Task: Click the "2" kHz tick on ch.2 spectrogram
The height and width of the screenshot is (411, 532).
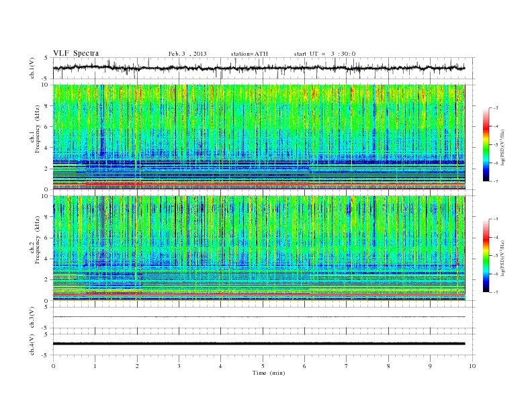Action: click(46, 280)
